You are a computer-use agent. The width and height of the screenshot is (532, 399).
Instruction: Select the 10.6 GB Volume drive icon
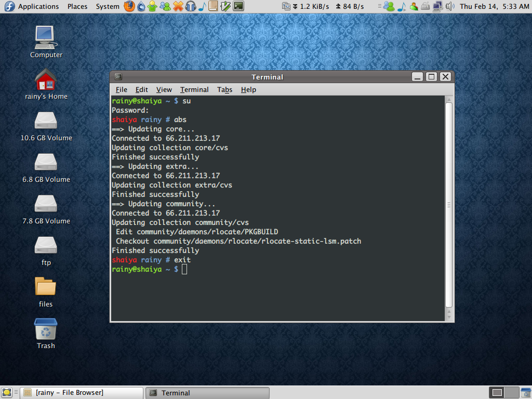tap(46, 125)
